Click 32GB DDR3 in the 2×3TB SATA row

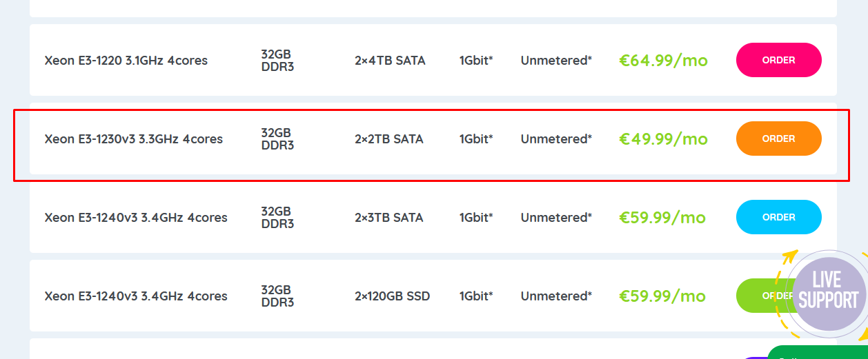point(277,218)
